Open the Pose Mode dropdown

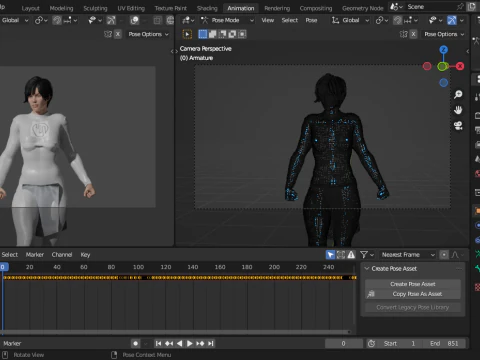228,20
